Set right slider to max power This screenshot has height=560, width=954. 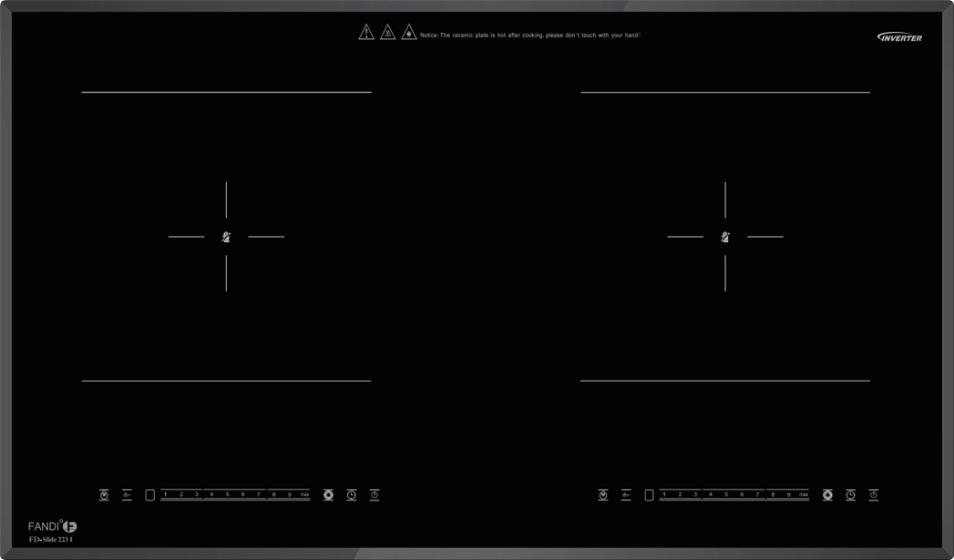tap(803, 494)
